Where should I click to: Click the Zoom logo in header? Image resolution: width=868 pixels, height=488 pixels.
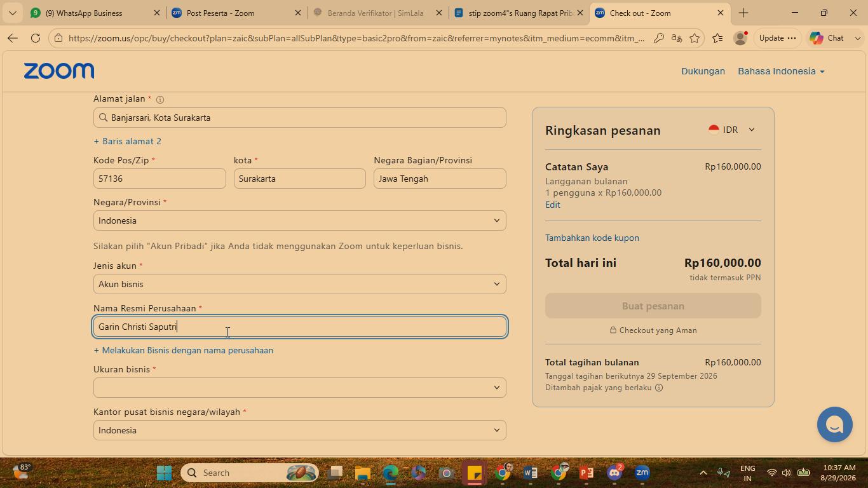pos(59,71)
